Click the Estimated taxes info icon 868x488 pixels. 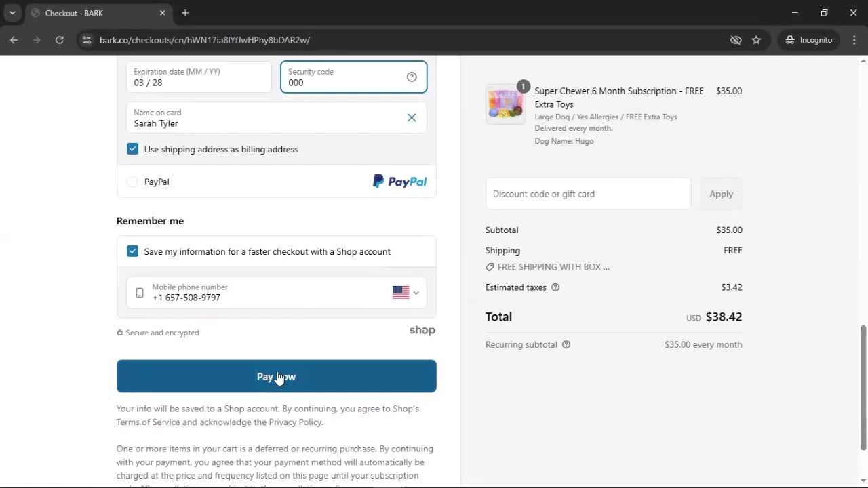[x=555, y=287]
